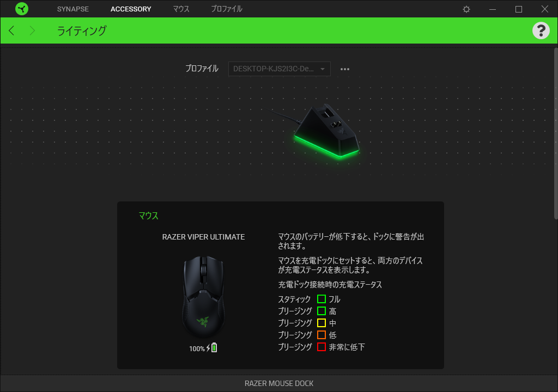This screenshot has width=558, height=392.
Task: Open the プロファイル tab
Action: click(227, 9)
